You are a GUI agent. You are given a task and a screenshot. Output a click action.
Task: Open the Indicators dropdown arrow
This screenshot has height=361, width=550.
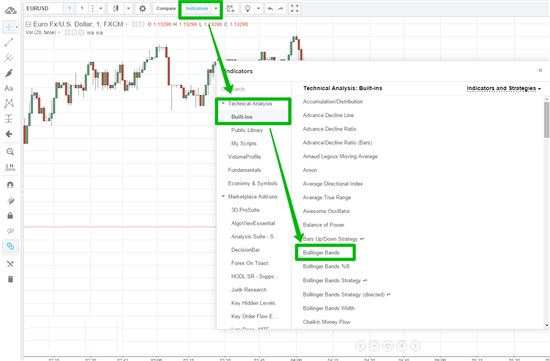[x=216, y=8]
